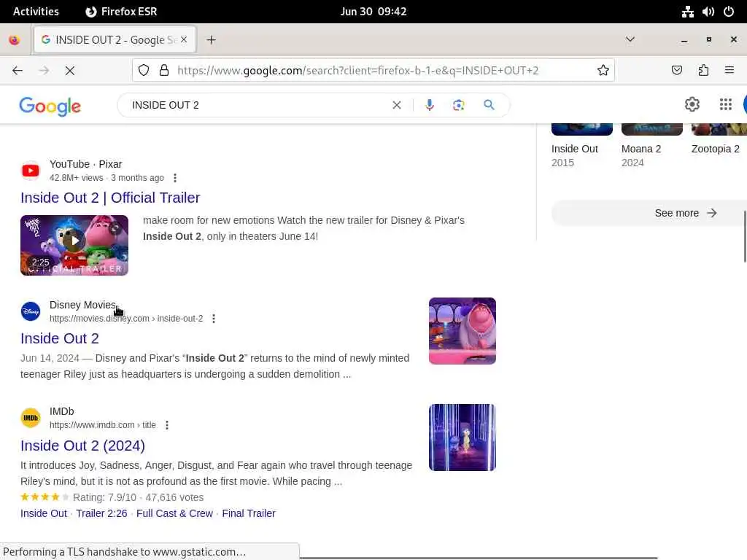Click the site padlock icon
Viewport: 747px width, 560px height.
coord(164,71)
